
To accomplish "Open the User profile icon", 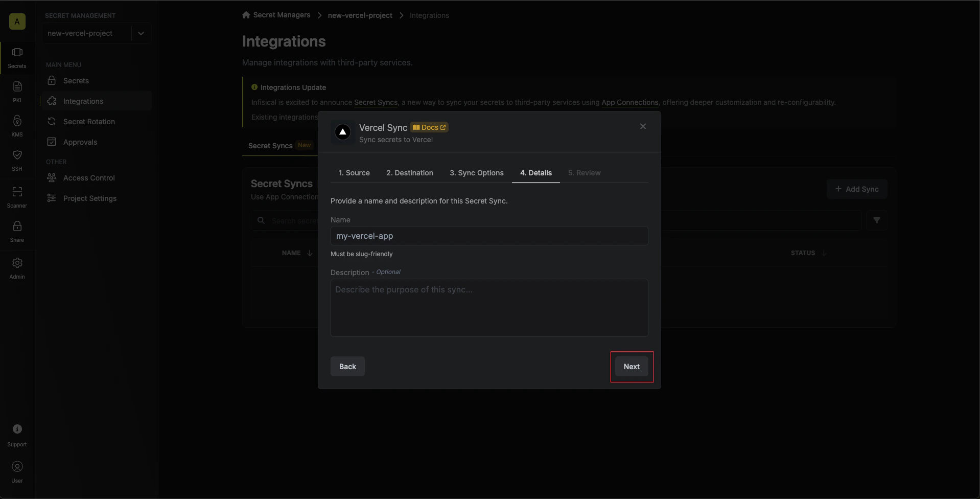I will [x=17, y=467].
